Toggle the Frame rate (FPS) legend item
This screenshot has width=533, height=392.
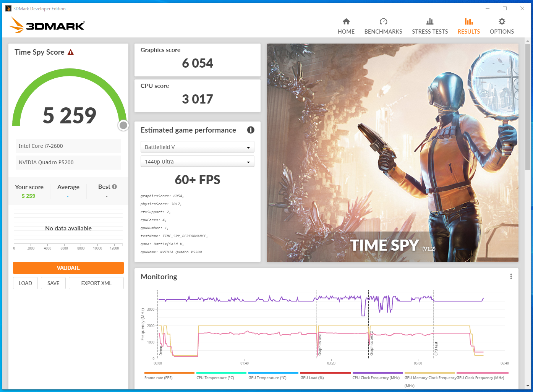[x=169, y=376]
